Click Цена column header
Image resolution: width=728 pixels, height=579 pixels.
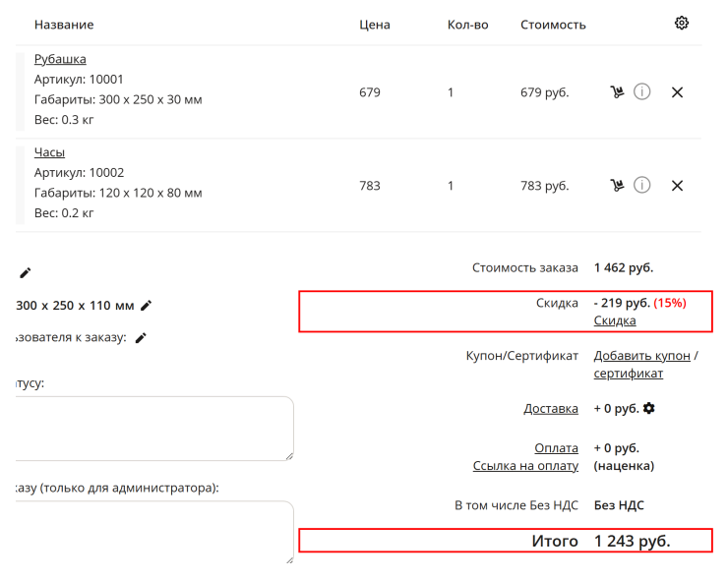[x=374, y=25]
